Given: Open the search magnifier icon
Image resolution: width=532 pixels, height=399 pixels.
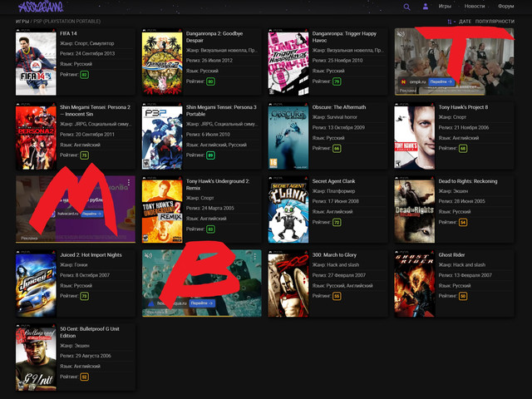Looking at the screenshot, I should 406,7.
